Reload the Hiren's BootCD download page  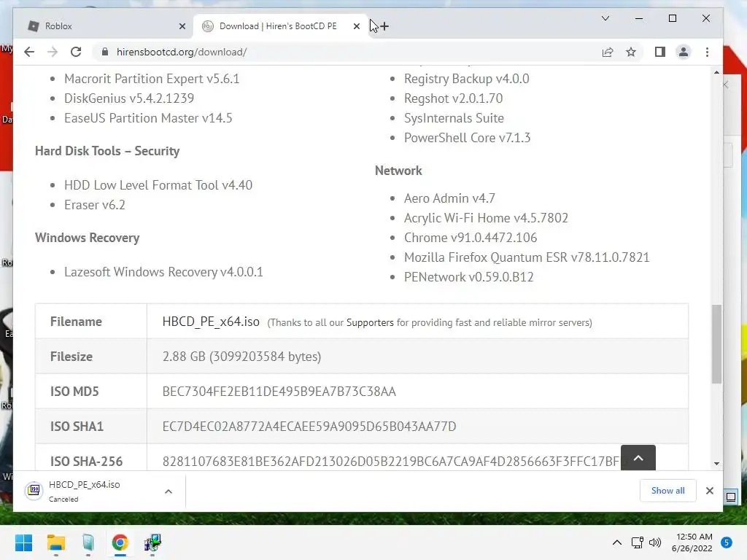[x=76, y=52]
